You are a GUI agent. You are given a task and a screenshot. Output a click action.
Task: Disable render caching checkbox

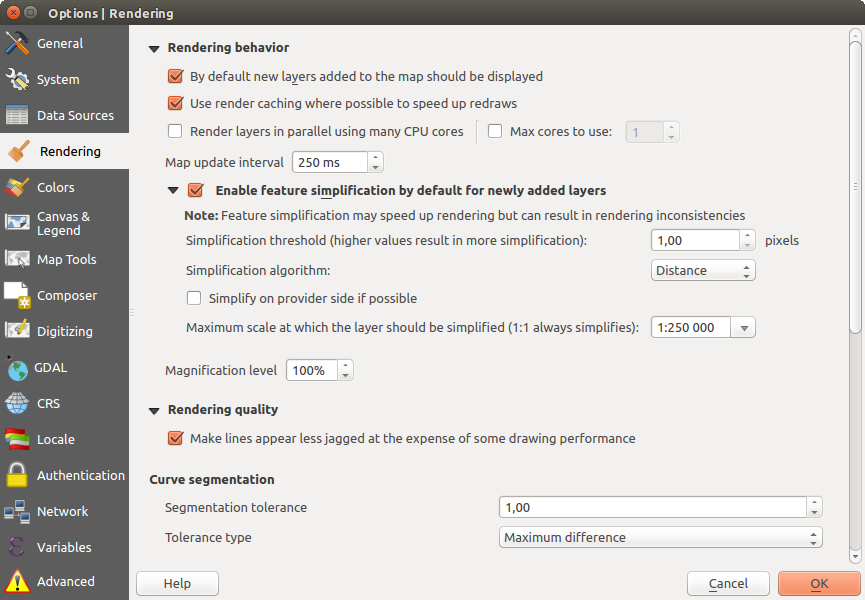coord(175,103)
